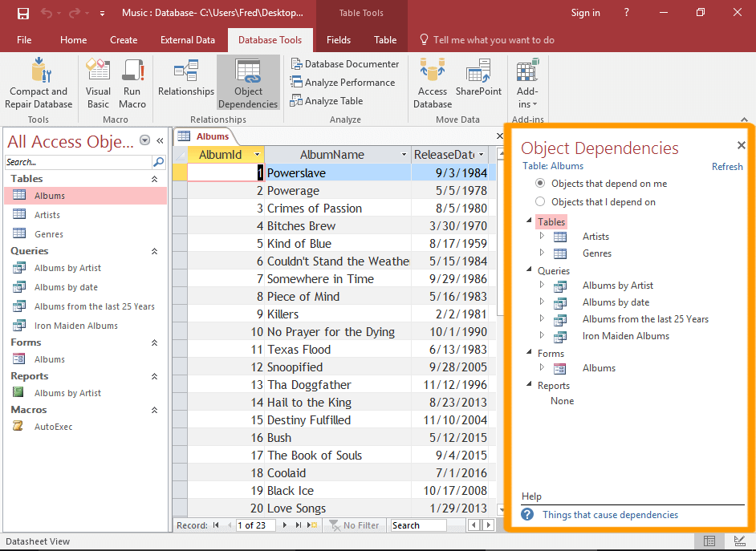The height and width of the screenshot is (551, 756).
Task: Open the File menu
Action: pyautogui.click(x=24, y=40)
